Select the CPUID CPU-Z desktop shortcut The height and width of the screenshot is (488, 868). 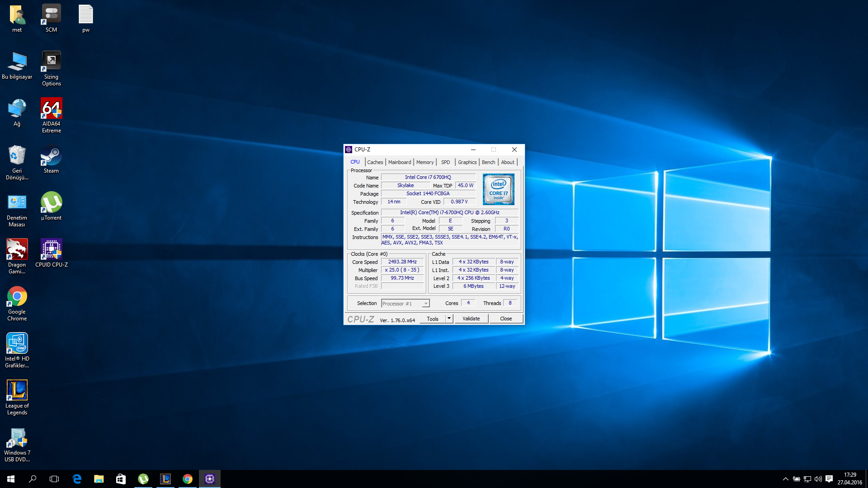coord(51,253)
